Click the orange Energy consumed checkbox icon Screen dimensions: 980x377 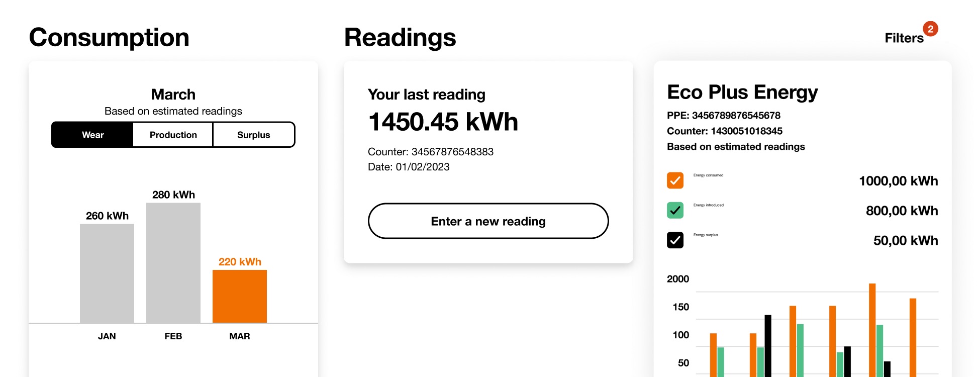click(x=675, y=180)
